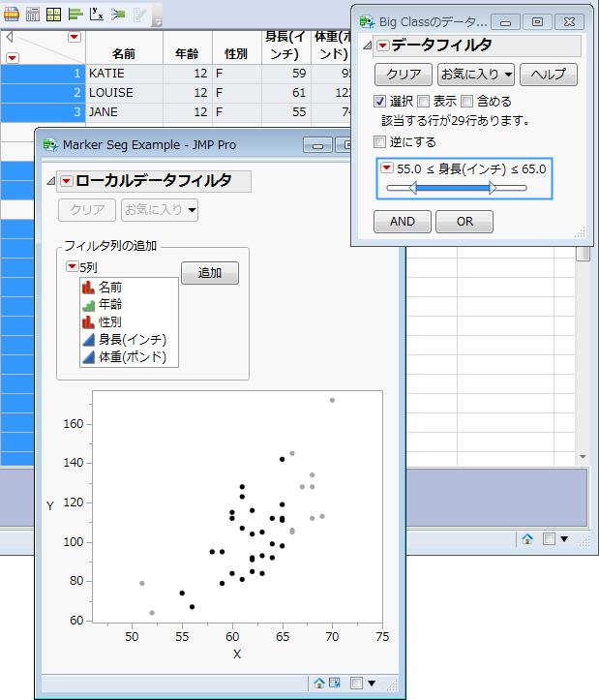The width and height of the screenshot is (599, 700).
Task: Open rows red triangle menu in table corner
Action: tap(13, 58)
